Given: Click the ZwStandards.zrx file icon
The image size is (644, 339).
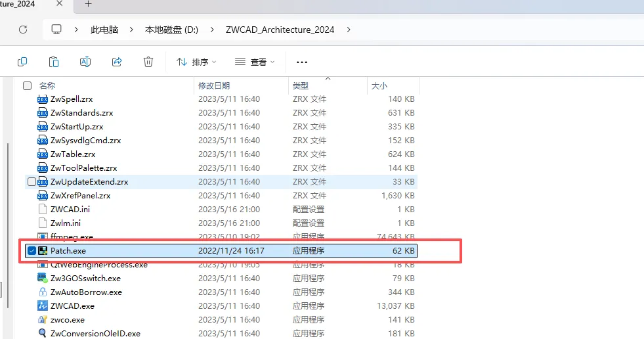Looking at the screenshot, I should (43, 112).
